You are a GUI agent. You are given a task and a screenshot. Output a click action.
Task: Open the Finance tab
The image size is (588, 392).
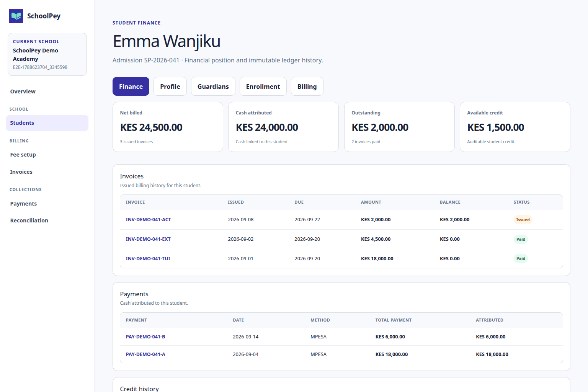tap(131, 87)
